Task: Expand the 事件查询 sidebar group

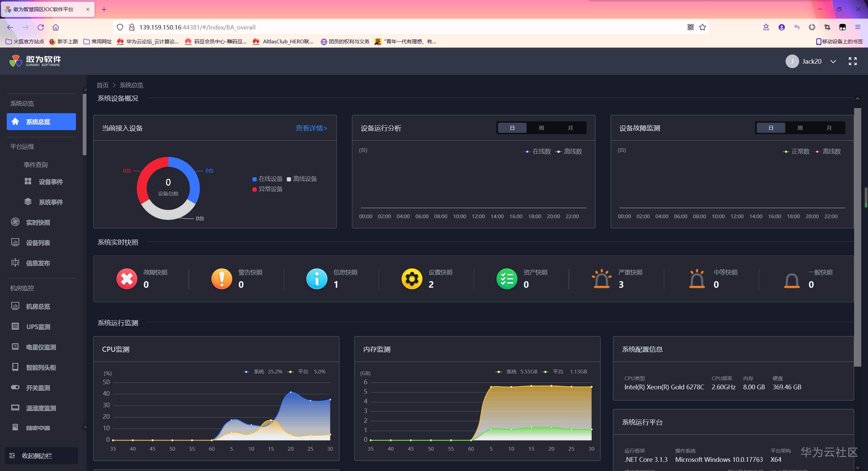Action: click(x=36, y=165)
